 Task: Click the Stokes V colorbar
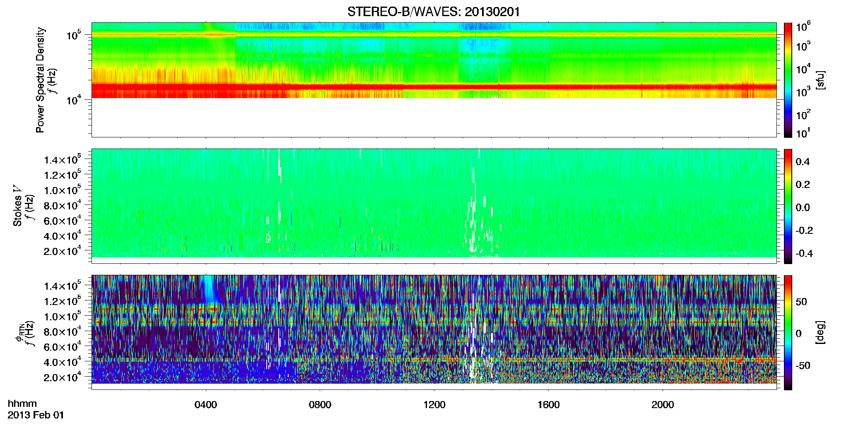point(788,206)
